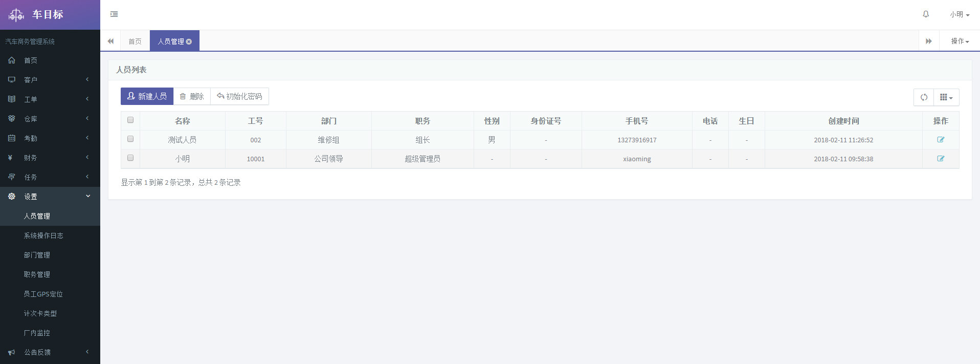Click the 公司领导 department cell

tap(328, 159)
